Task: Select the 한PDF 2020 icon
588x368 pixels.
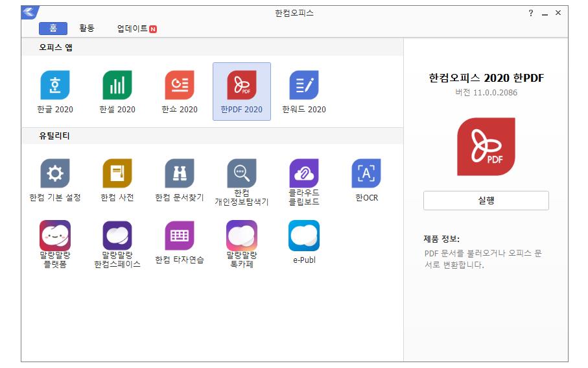Action: point(242,85)
